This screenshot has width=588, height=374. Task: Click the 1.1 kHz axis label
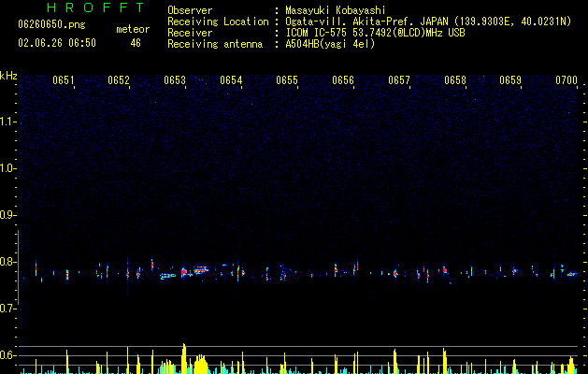[x=8, y=122]
